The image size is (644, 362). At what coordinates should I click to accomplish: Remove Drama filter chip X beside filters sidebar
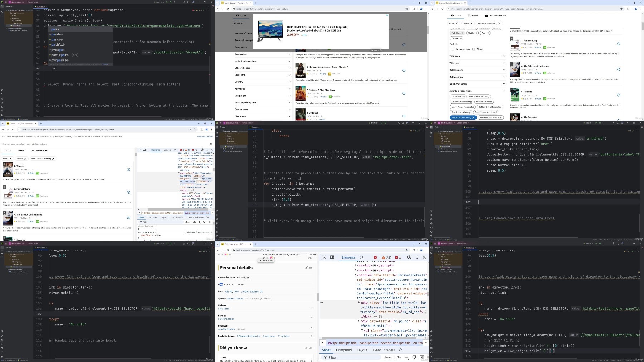click(x=471, y=23)
